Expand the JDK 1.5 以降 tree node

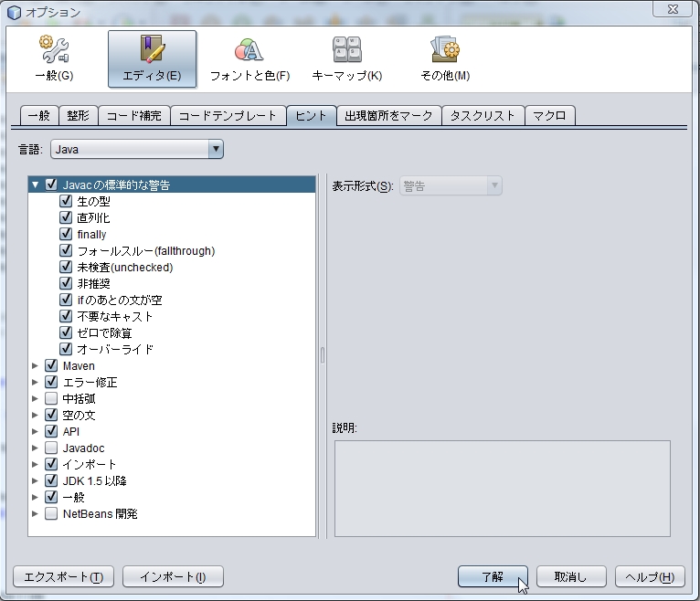click(36, 480)
